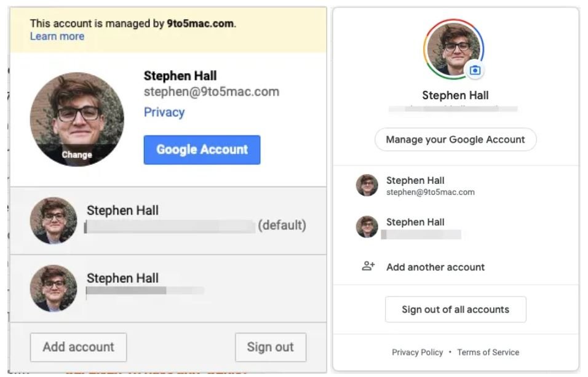Open the Privacy link under the email
The width and height of the screenshot is (588, 377).
coord(164,112)
